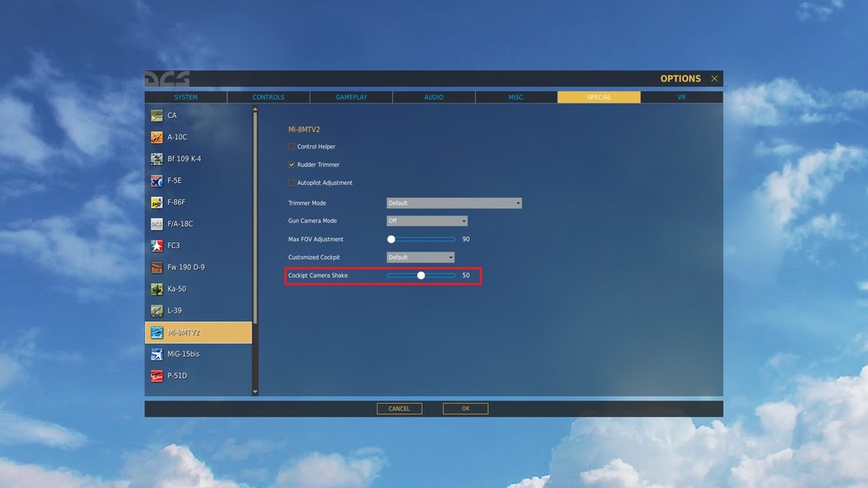Image resolution: width=868 pixels, height=488 pixels.
Task: Choose the MiG-15bis list label
Action: [x=183, y=354]
